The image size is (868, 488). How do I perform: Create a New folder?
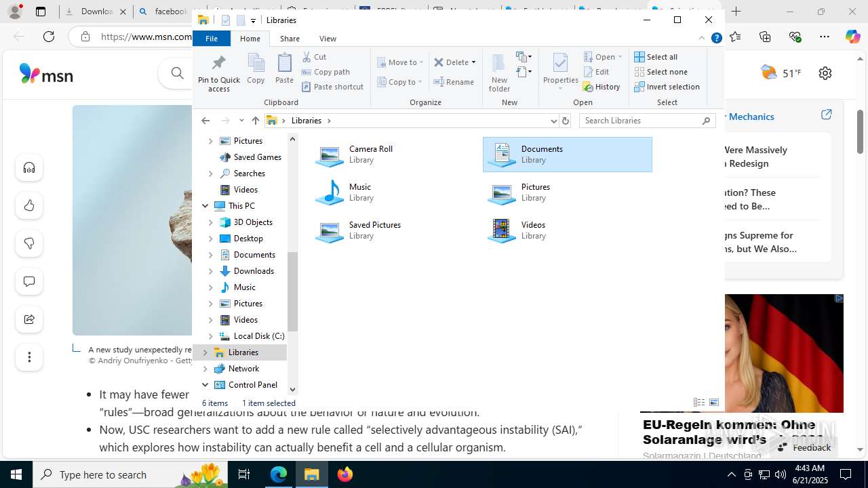pos(499,73)
